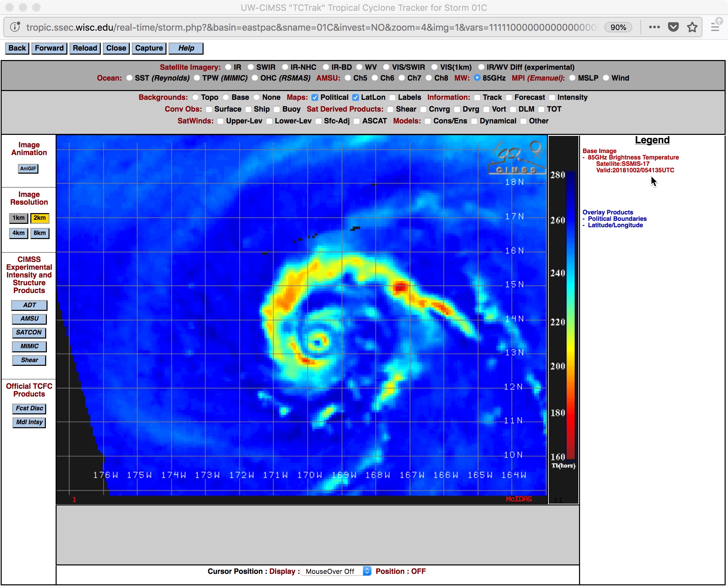Enable the Track information checkbox
The height and width of the screenshot is (586, 728).
[477, 97]
